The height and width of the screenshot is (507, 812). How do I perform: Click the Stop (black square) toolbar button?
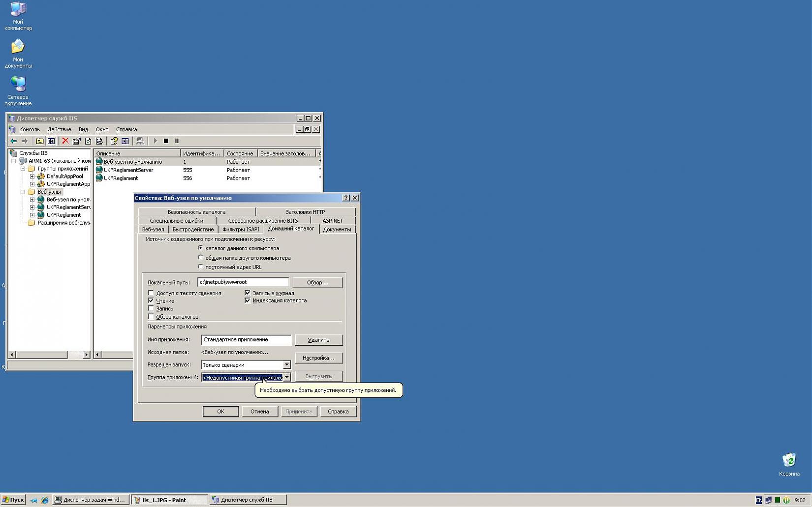[x=166, y=141]
